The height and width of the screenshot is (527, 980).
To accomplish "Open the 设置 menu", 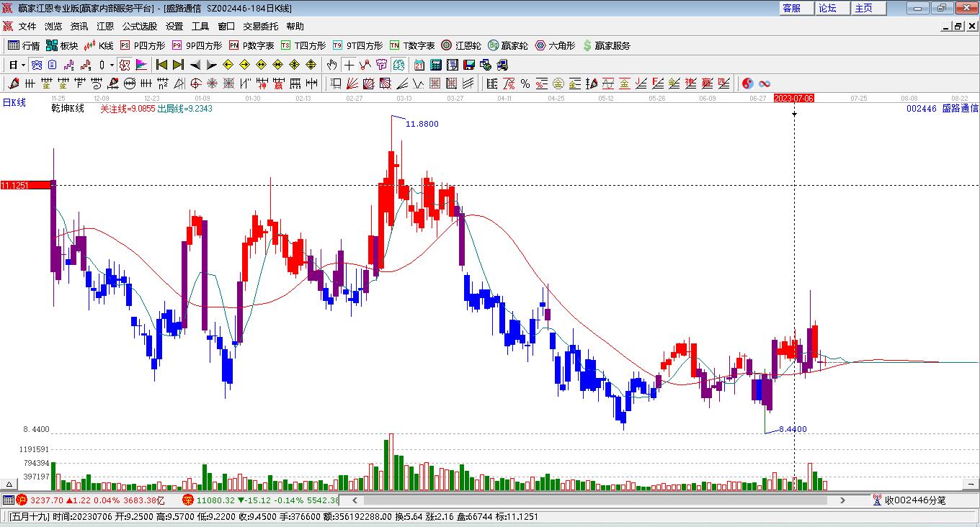I will point(174,27).
